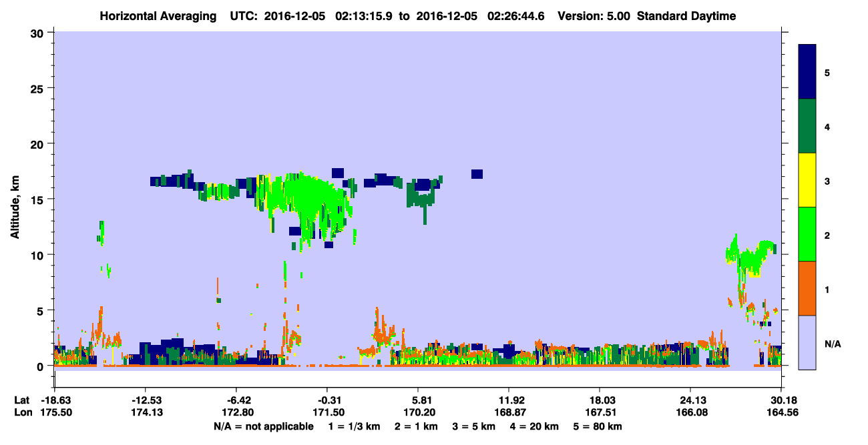Click the dark blue level 5 color swatch
This screenshot has height=445, width=868.
(x=808, y=72)
